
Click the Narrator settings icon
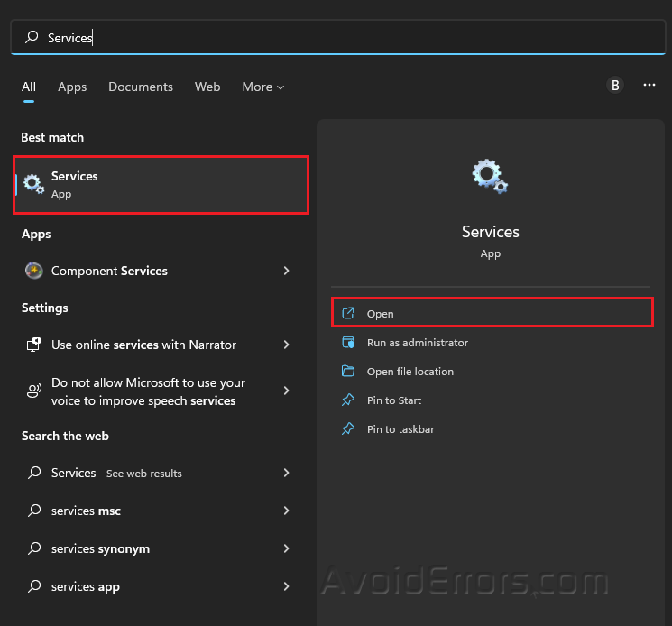coord(34,345)
